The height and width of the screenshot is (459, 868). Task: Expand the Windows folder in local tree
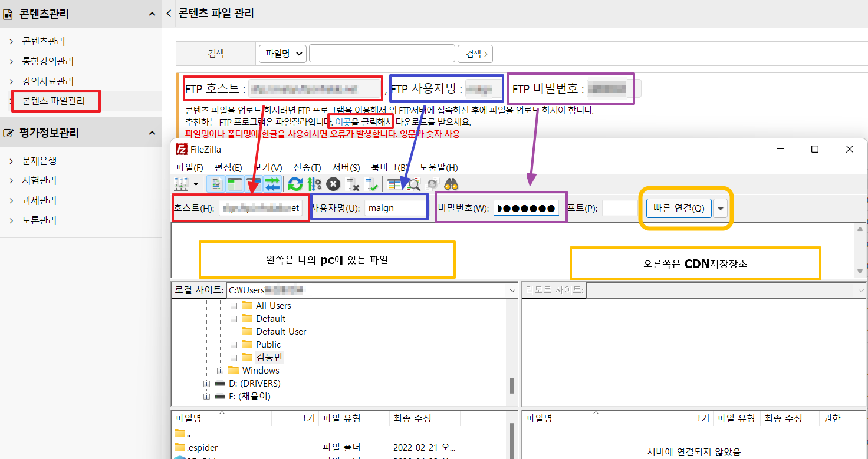221,371
